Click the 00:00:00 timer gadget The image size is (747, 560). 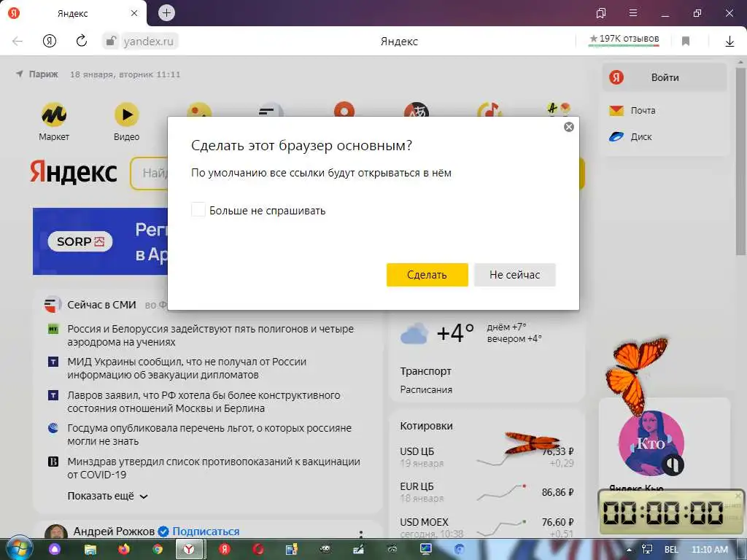click(671, 513)
